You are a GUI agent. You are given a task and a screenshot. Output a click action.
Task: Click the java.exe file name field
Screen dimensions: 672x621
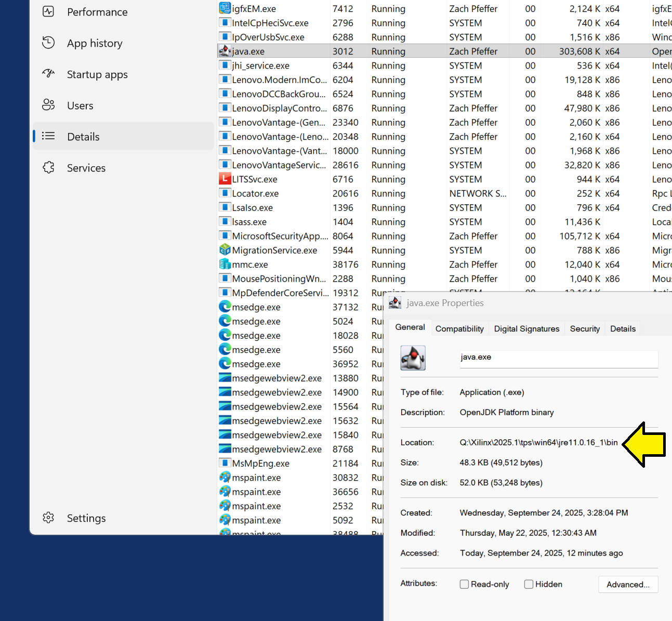[558, 358]
